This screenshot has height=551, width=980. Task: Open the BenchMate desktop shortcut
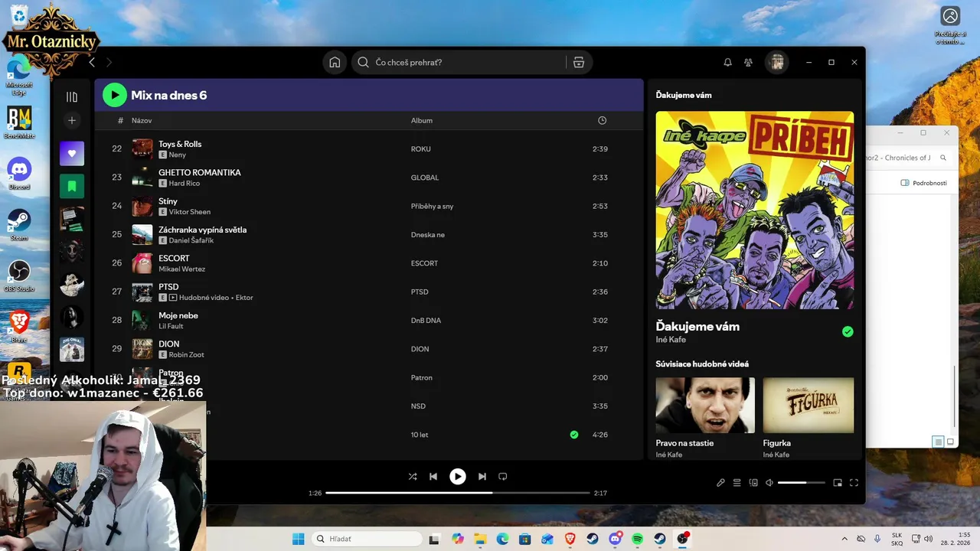19,122
